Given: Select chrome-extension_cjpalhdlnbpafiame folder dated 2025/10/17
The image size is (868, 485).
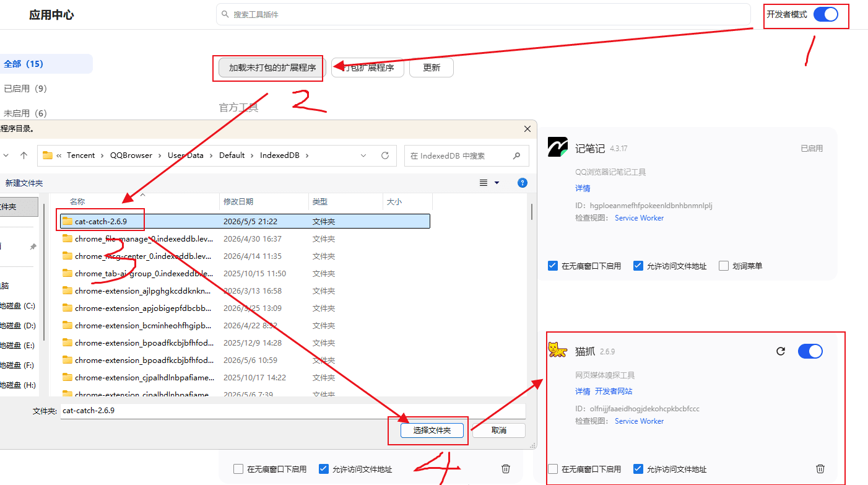Looking at the screenshot, I should tap(245, 377).
